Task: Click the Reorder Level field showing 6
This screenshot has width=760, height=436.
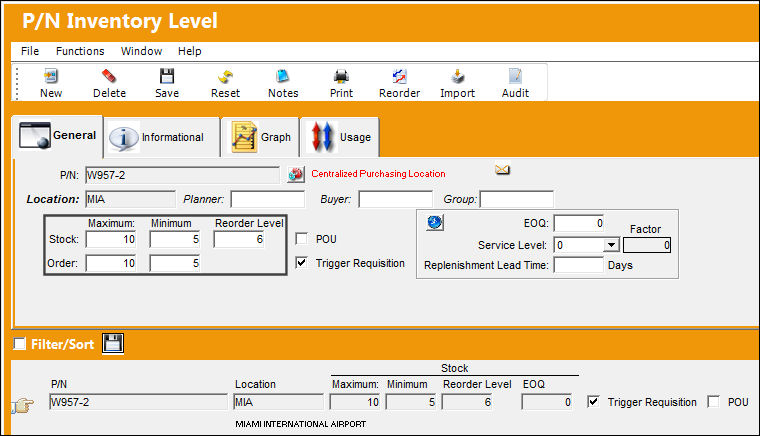Action: [239, 239]
